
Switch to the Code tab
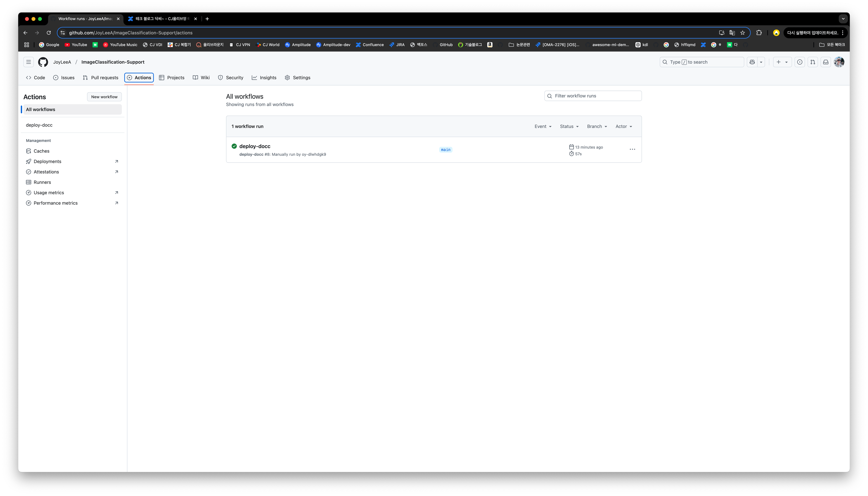[x=35, y=78]
